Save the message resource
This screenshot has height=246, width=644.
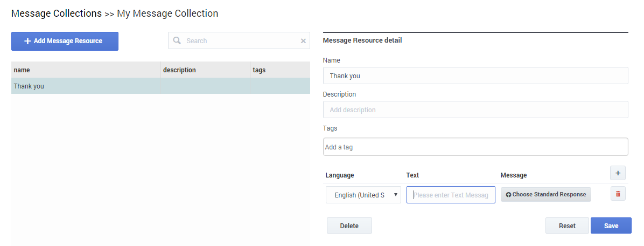click(x=611, y=226)
